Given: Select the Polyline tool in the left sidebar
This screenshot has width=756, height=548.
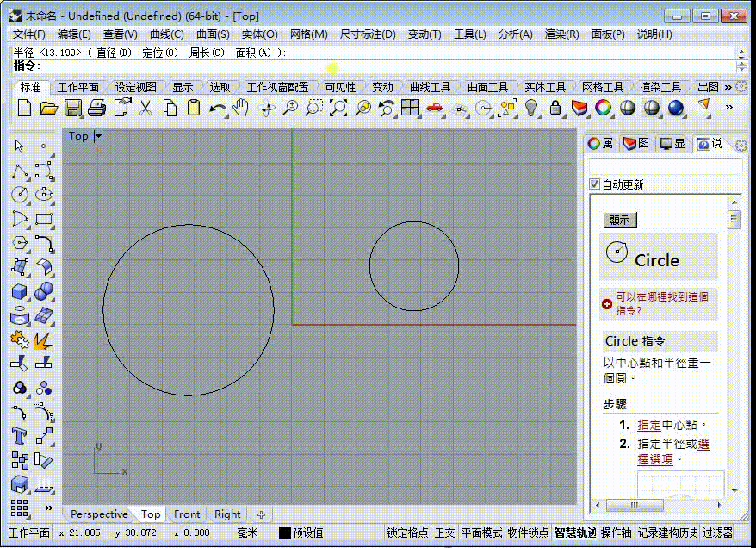Looking at the screenshot, I should pos(19,171).
